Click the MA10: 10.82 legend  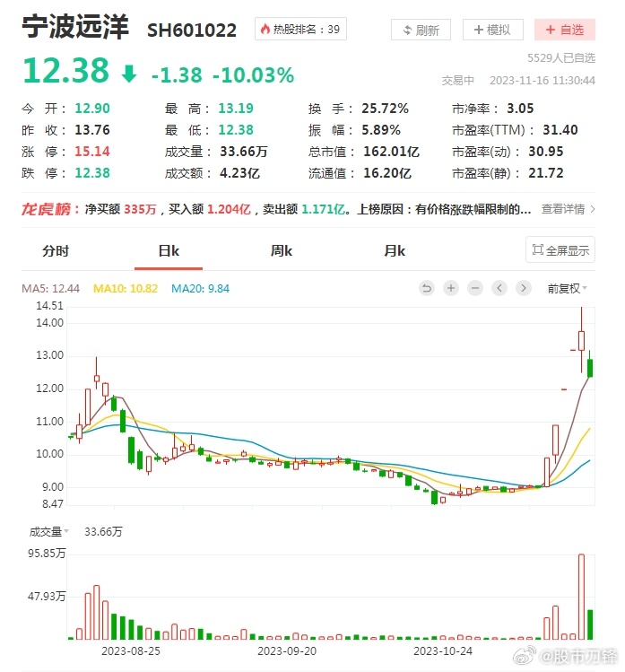[x=125, y=288]
